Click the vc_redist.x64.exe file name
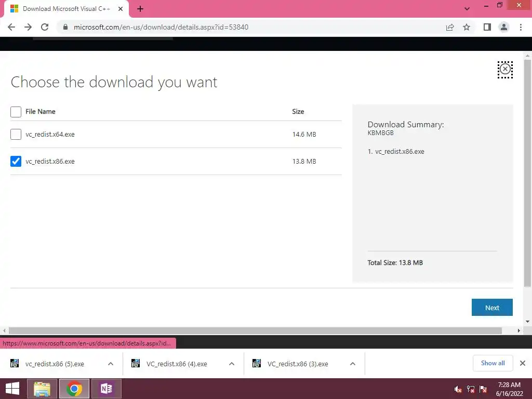 tap(50, 135)
